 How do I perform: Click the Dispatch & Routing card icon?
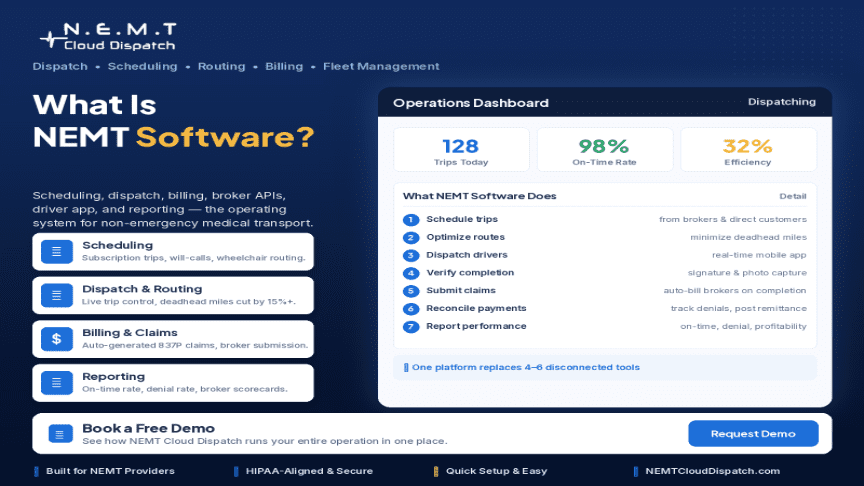click(57, 295)
